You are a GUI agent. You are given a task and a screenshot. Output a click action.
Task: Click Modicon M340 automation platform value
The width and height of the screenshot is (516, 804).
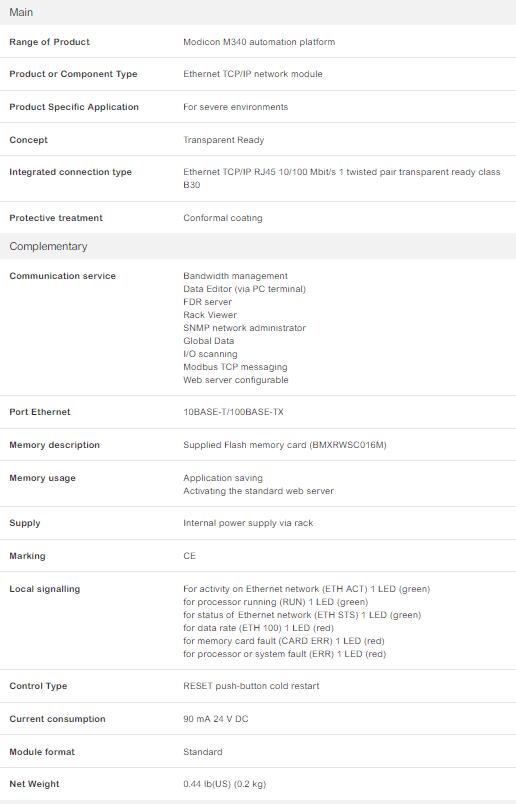point(259,42)
